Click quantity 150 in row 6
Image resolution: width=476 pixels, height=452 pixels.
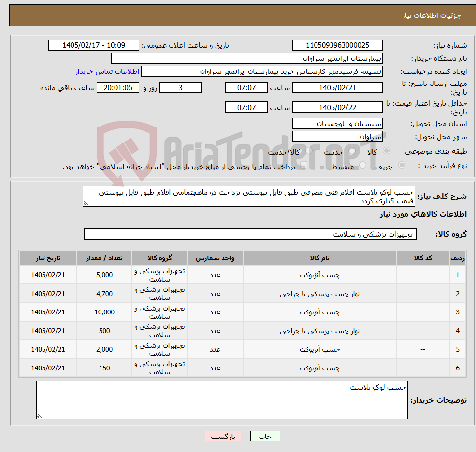(104, 368)
